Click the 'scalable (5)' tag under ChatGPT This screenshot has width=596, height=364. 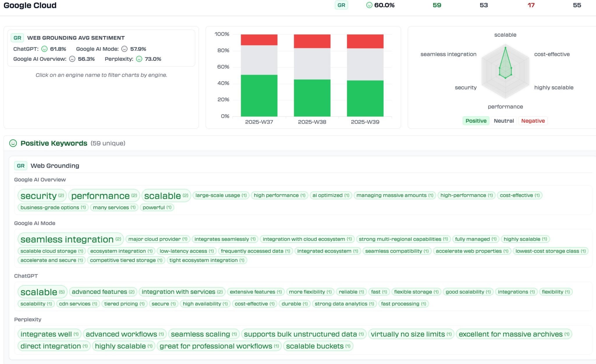42,292
